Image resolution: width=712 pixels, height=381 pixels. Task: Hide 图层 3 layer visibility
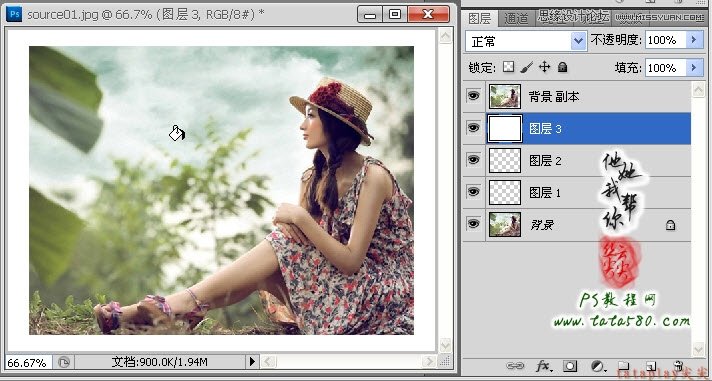(474, 128)
